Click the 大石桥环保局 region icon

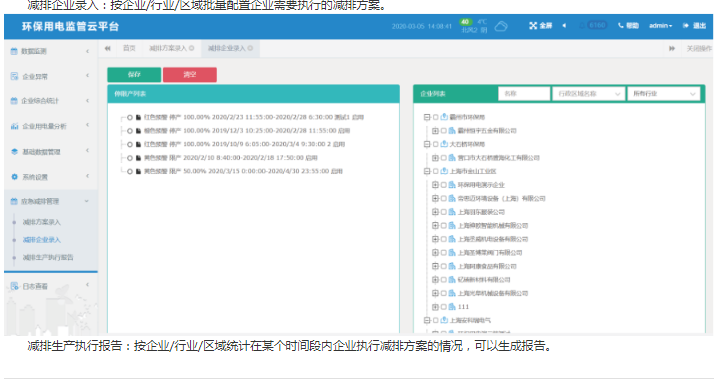[444, 144]
